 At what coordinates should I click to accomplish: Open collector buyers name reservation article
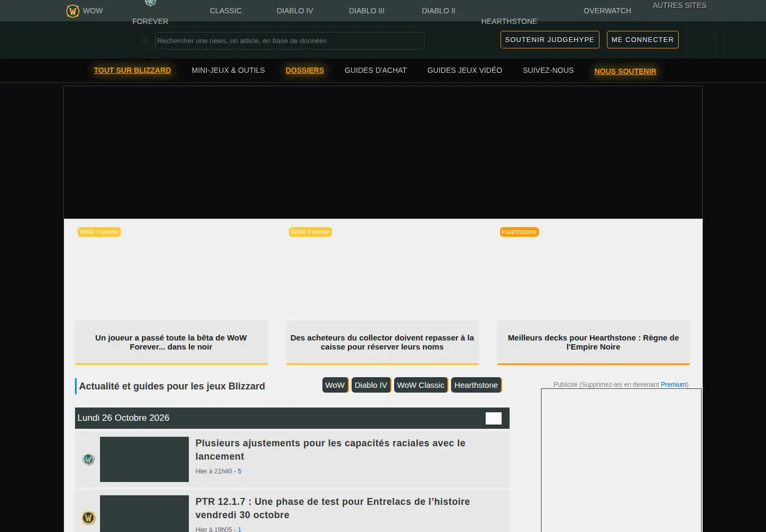point(382,342)
